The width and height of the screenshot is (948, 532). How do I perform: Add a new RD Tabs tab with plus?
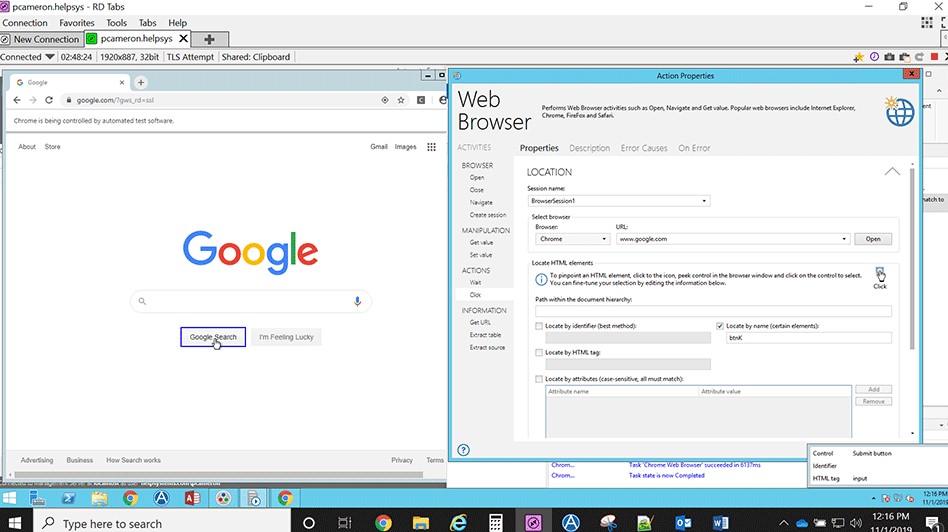[x=209, y=39]
